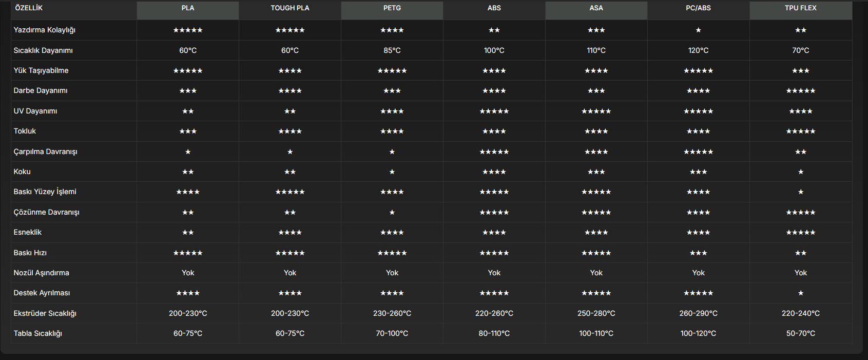The image size is (868, 360).
Task: Click PETG bed temperature 70-100°C
Action: pyautogui.click(x=392, y=333)
